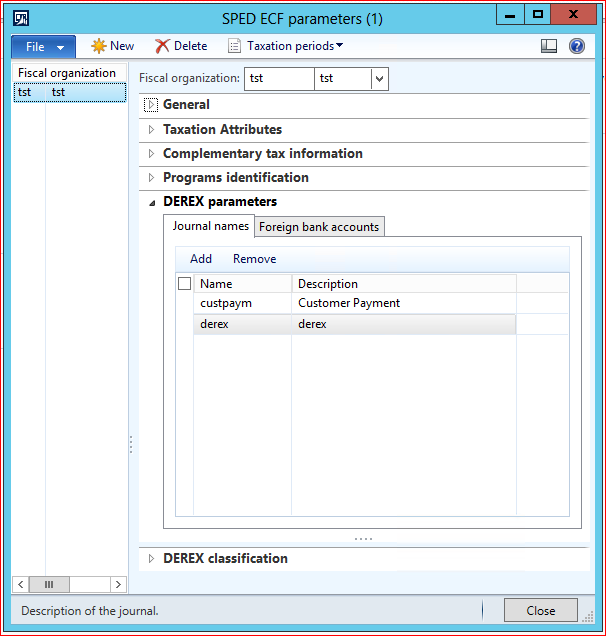This screenshot has width=606, height=636.
Task: Select the Customer Payment description cell
Action: coord(404,303)
